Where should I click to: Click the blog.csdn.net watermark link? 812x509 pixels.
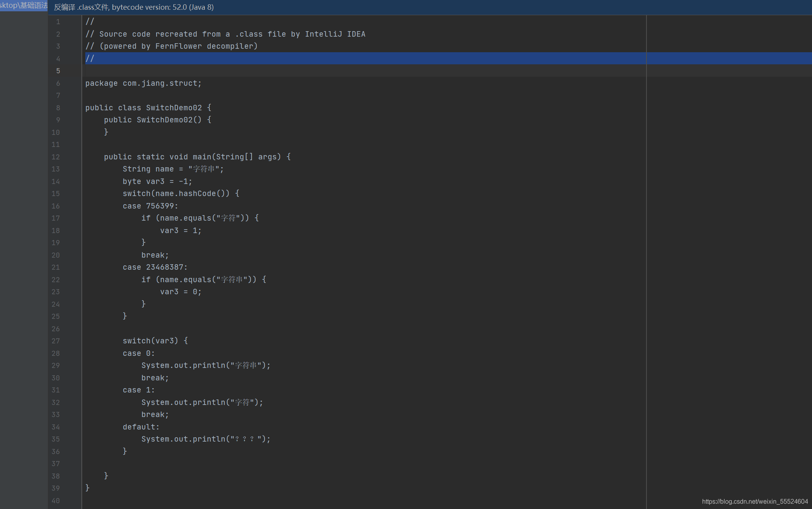click(x=755, y=502)
